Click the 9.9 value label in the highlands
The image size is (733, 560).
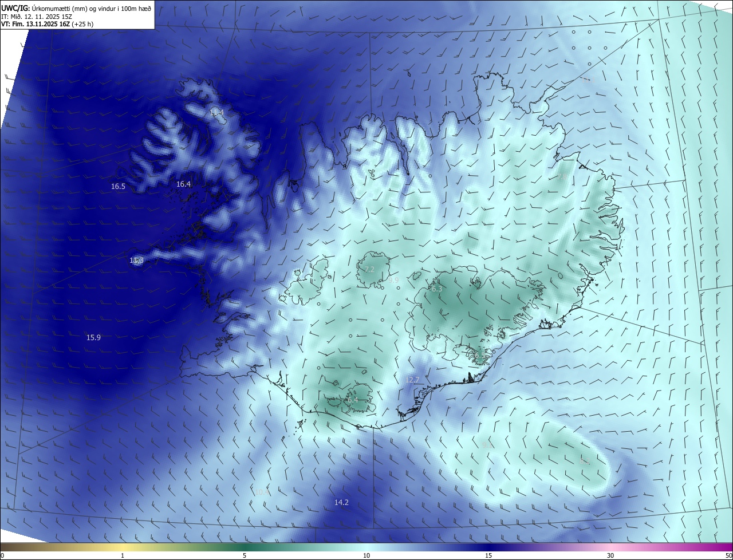(393, 281)
